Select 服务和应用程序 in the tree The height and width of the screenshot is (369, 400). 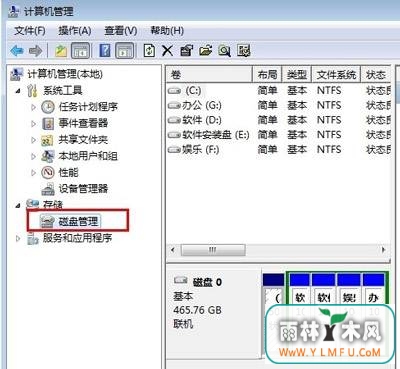[x=77, y=238]
